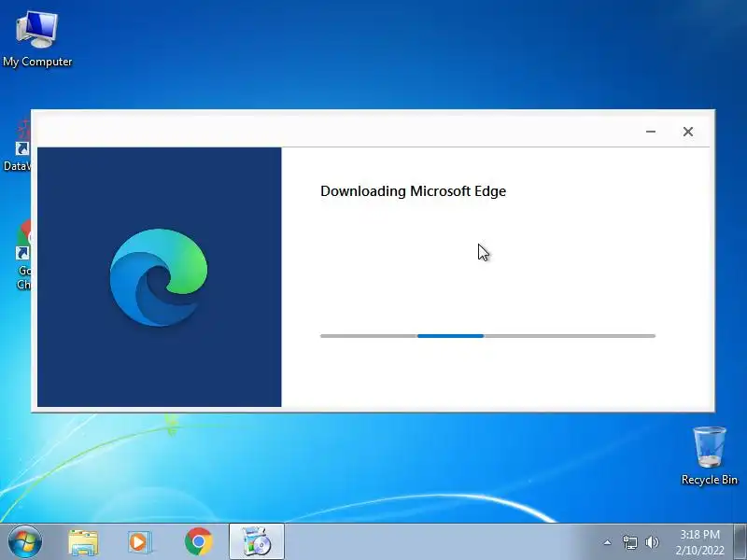Open the Google Chrome desktop shortcut
Viewport: 747px width, 560px height.
23,255
